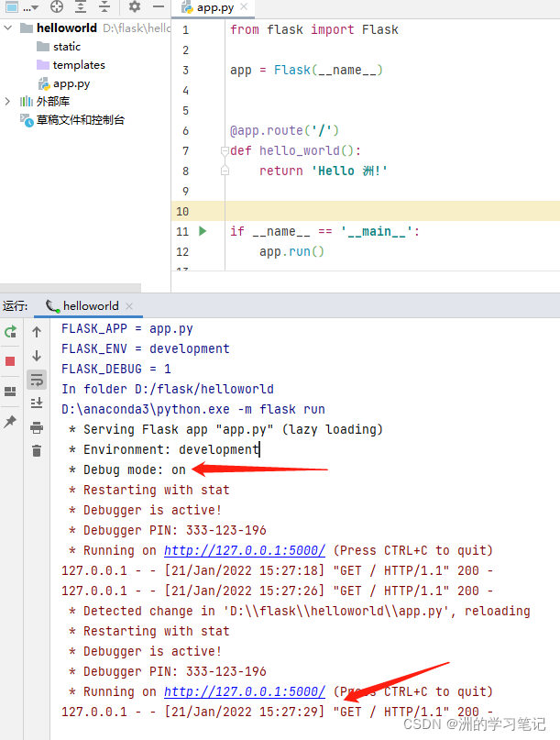Click the project panel horizontal scrollbar
This screenshot has height=740, width=560.
coord(71,287)
